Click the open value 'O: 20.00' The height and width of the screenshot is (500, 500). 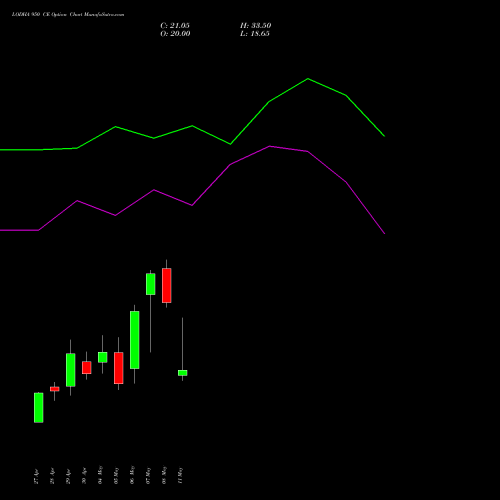click(175, 34)
